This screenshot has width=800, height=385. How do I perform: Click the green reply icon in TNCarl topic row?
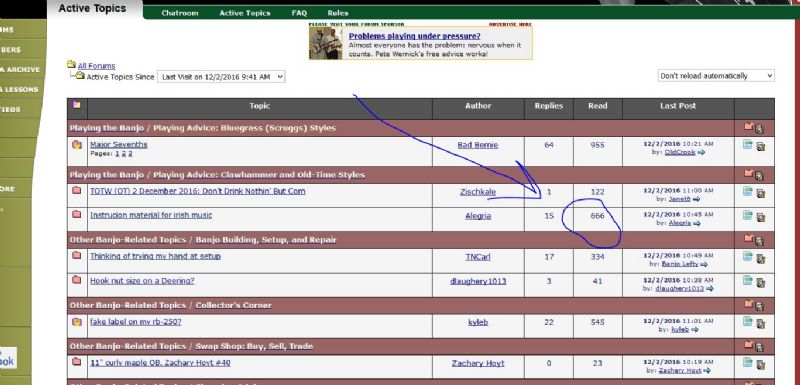pyautogui.click(x=747, y=256)
